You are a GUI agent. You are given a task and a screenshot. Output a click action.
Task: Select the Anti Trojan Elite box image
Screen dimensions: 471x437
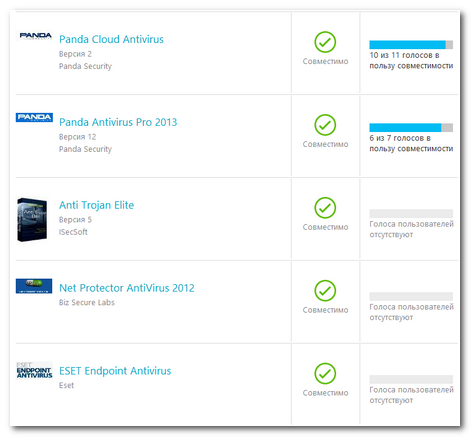32,219
